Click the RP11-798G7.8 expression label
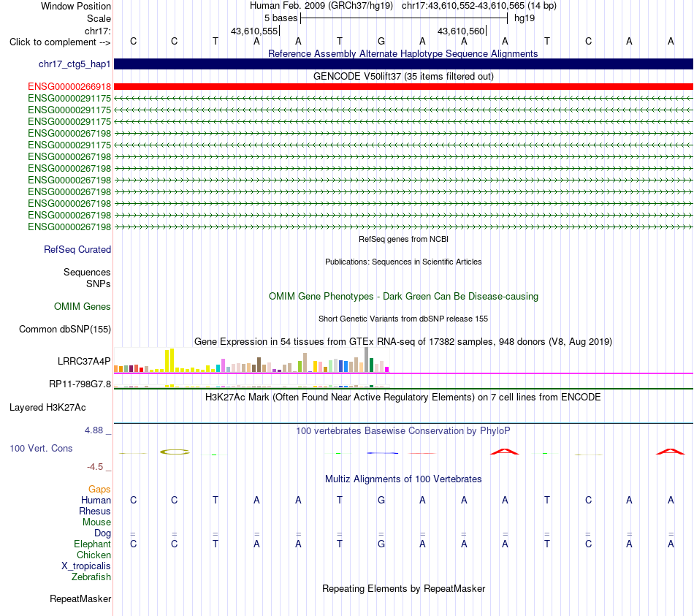694x616 pixels. click(x=80, y=384)
